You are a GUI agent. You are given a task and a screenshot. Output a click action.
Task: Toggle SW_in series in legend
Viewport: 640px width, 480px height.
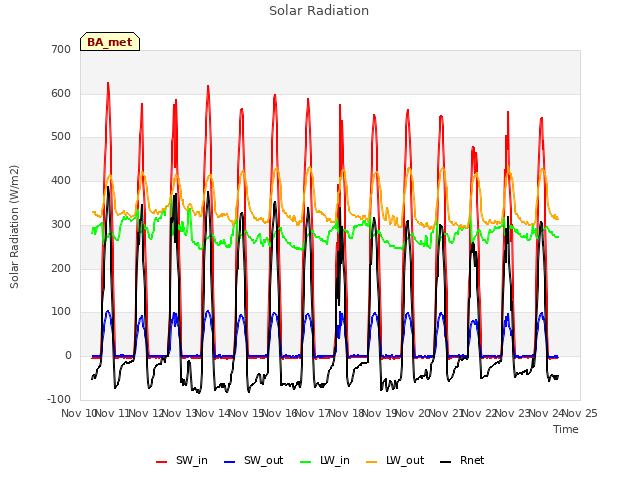pos(182,460)
